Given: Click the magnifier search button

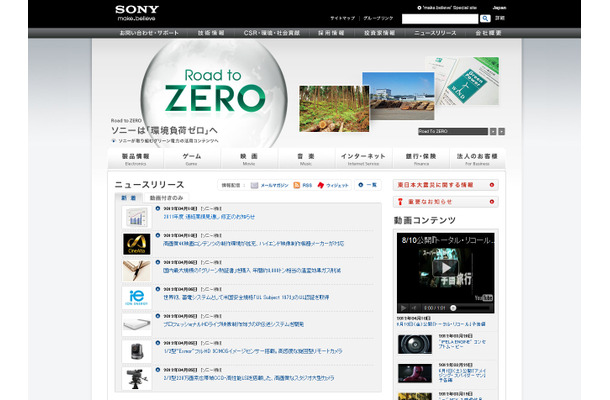Looking at the screenshot, I should [x=485, y=18].
